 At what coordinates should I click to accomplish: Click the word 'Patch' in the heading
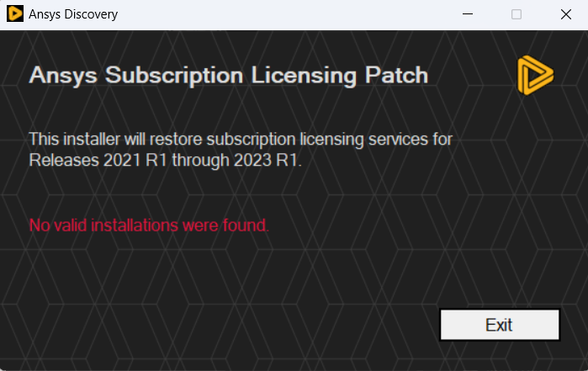396,75
